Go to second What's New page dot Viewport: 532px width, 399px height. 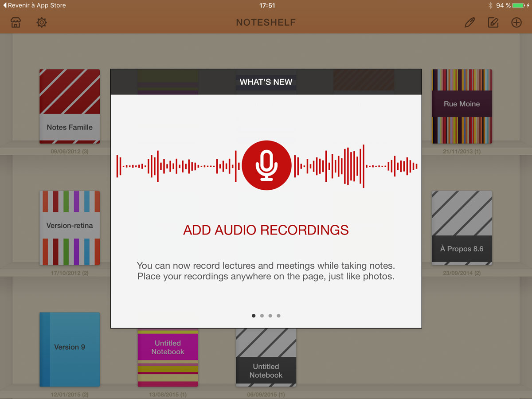coord(262,316)
